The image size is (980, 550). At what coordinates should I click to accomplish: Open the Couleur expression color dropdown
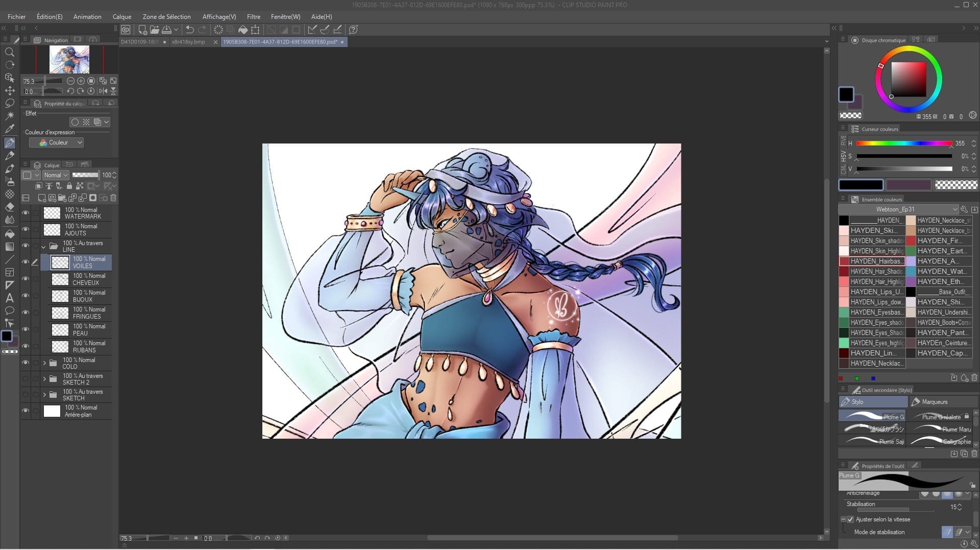point(56,142)
